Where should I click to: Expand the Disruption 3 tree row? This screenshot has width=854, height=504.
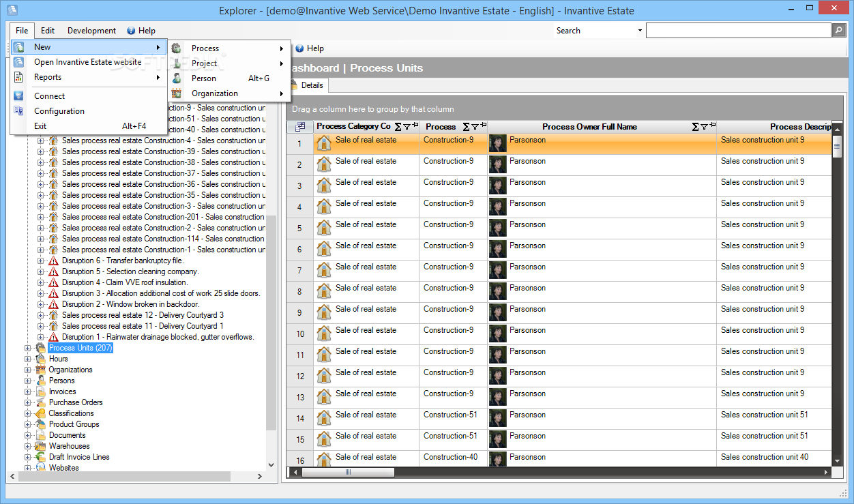click(40, 293)
